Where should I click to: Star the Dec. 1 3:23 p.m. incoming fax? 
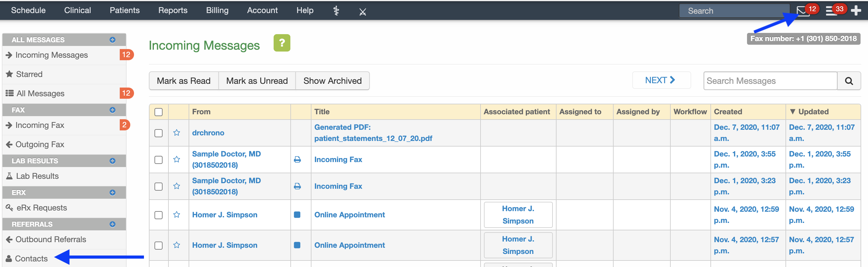coord(177,186)
